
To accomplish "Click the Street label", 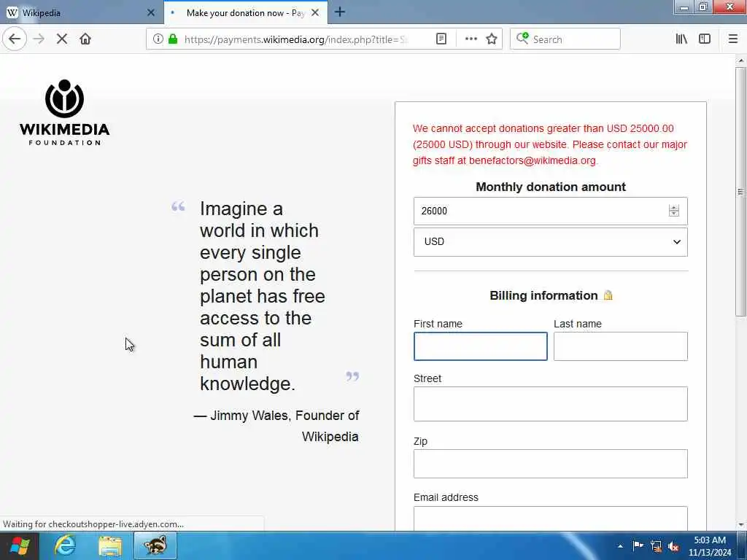I will pyautogui.click(x=427, y=378).
